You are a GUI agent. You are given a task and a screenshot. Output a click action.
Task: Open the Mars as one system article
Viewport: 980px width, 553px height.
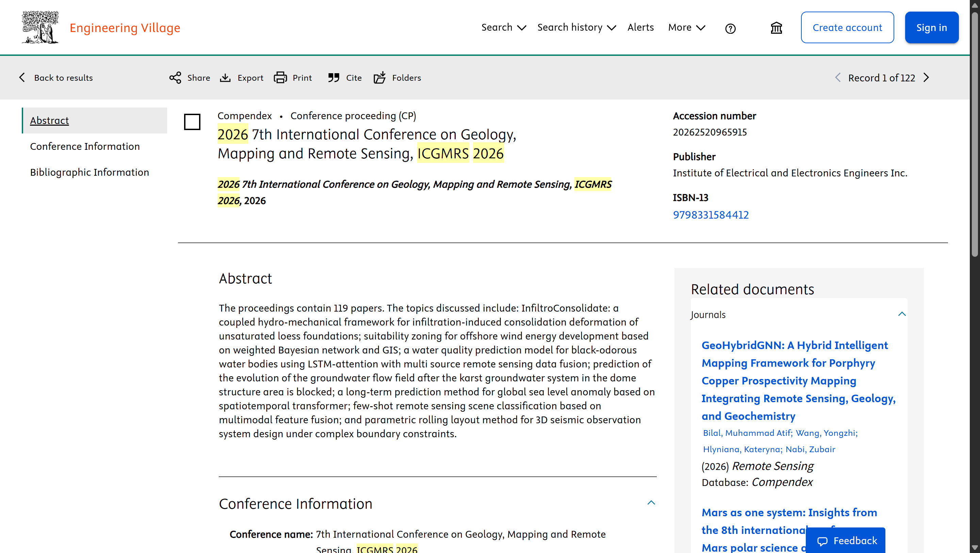789,530
